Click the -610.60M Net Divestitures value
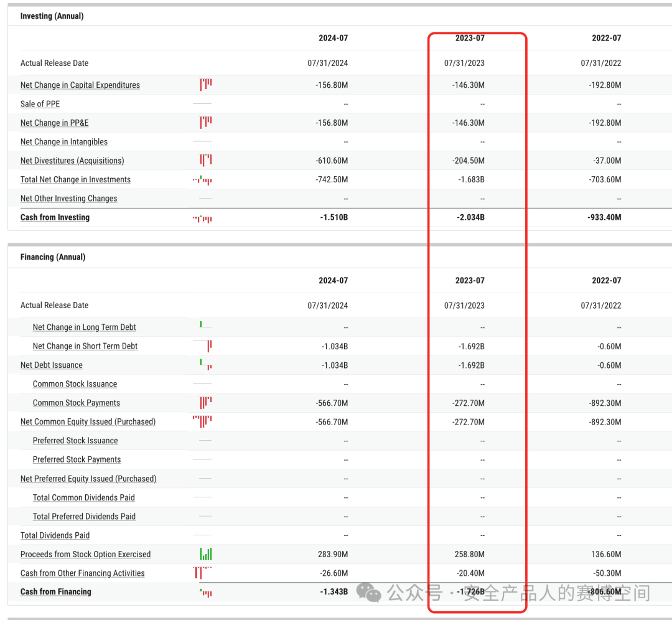 tap(332, 161)
